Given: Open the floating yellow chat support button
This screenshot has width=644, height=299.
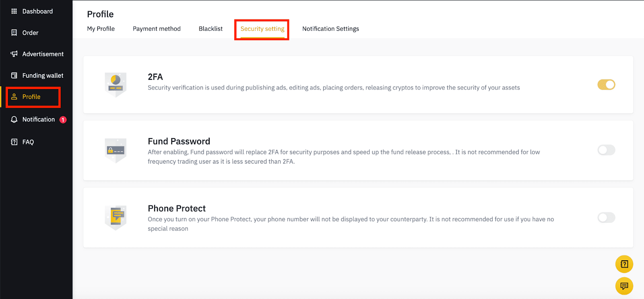Looking at the screenshot, I should pyautogui.click(x=624, y=286).
